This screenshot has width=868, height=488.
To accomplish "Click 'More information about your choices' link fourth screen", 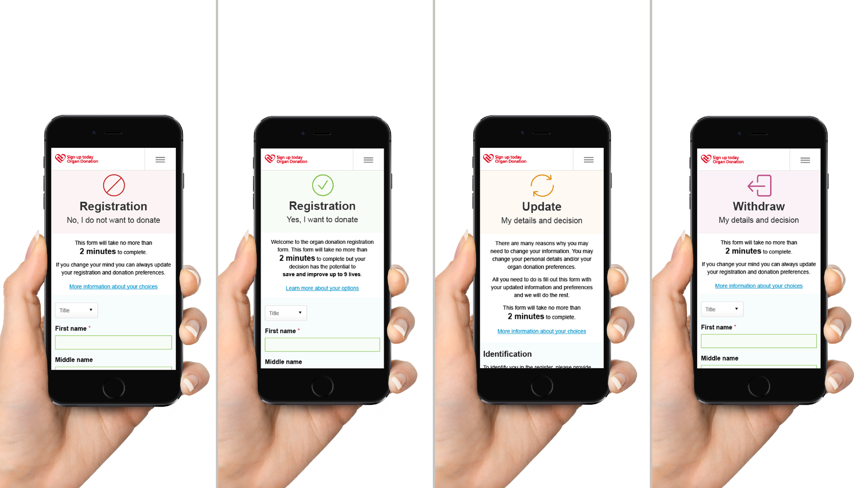I will point(758,286).
